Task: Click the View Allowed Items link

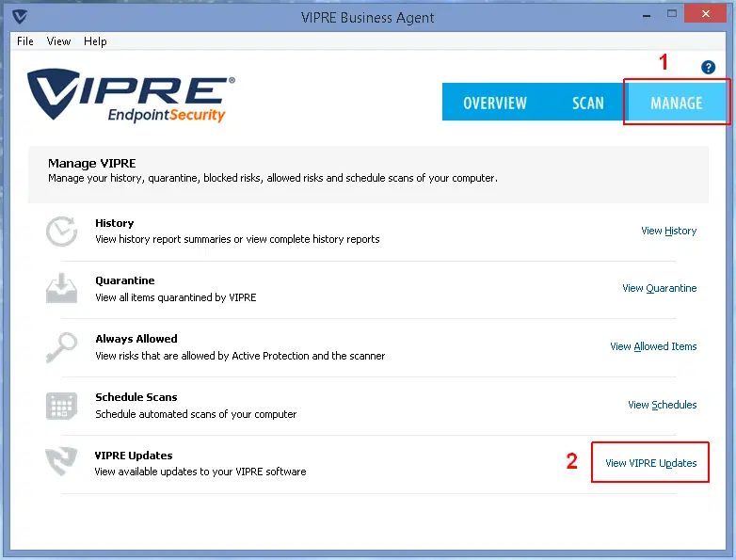Action: pyautogui.click(x=653, y=346)
